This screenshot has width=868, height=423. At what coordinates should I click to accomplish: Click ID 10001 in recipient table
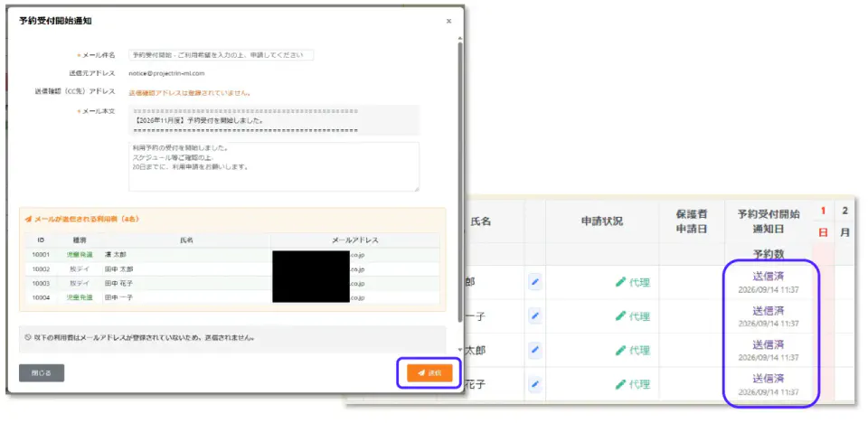point(41,255)
